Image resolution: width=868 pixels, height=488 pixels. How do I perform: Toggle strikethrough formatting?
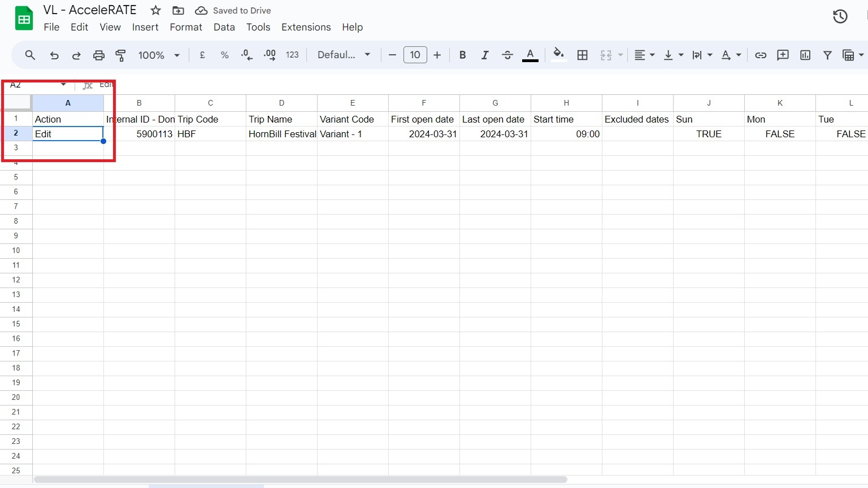point(507,55)
